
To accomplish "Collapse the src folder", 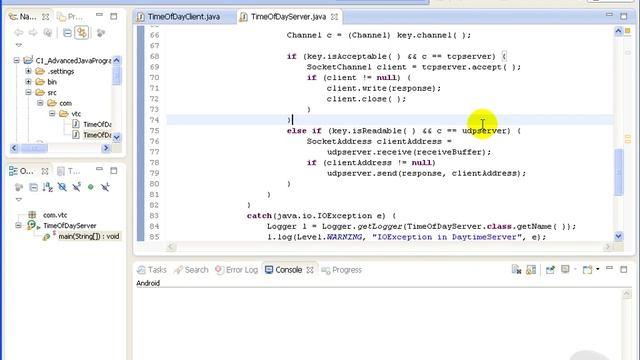I will click(28, 92).
